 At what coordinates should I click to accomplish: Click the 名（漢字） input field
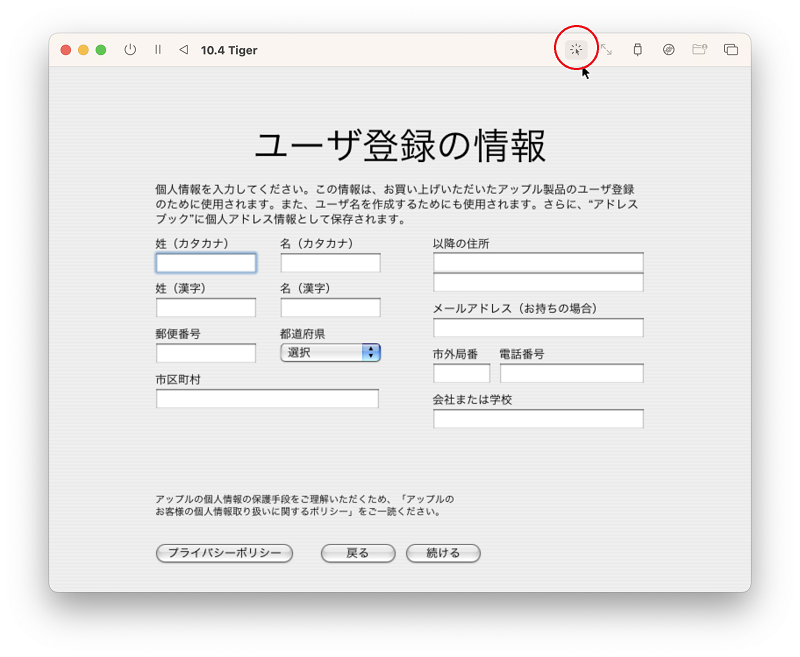331,308
